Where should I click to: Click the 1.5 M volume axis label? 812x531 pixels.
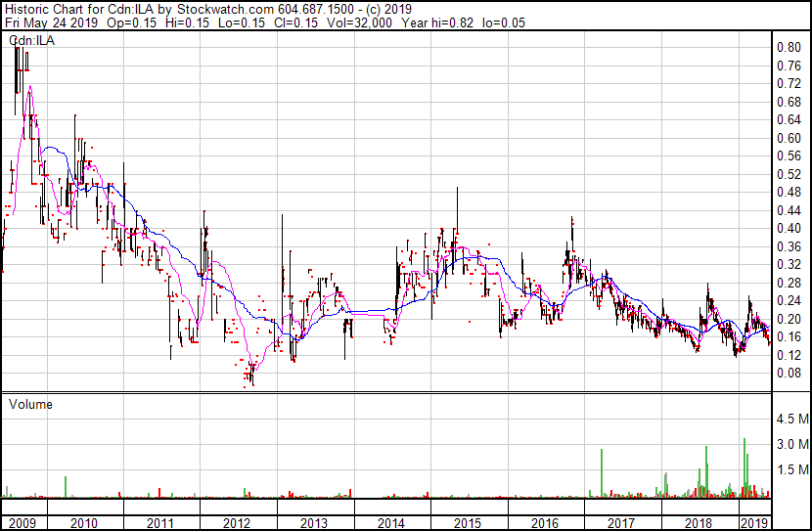(791, 470)
